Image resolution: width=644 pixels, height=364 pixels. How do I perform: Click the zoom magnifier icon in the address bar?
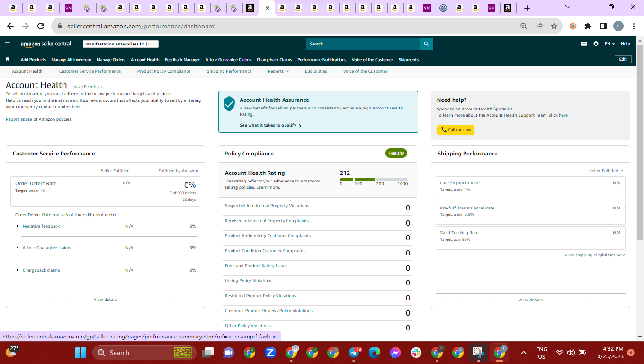(x=524, y=26)
